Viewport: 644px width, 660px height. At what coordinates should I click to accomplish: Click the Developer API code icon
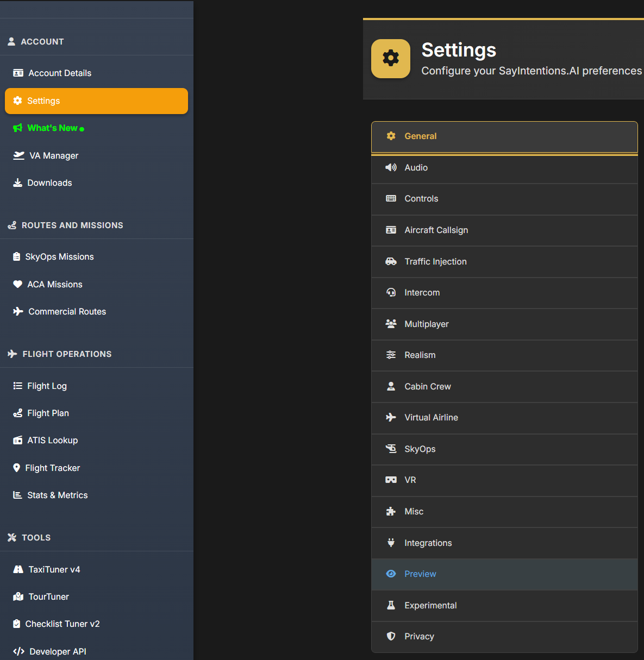[x=19, y=651]
